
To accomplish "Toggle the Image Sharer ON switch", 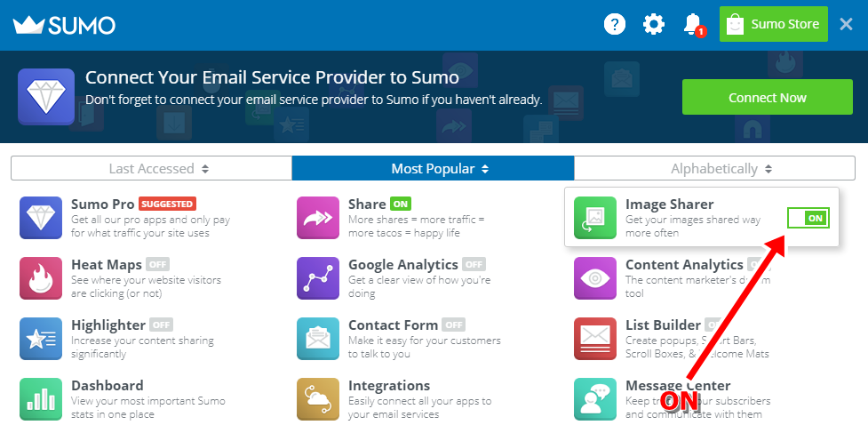I will point(808,218).
